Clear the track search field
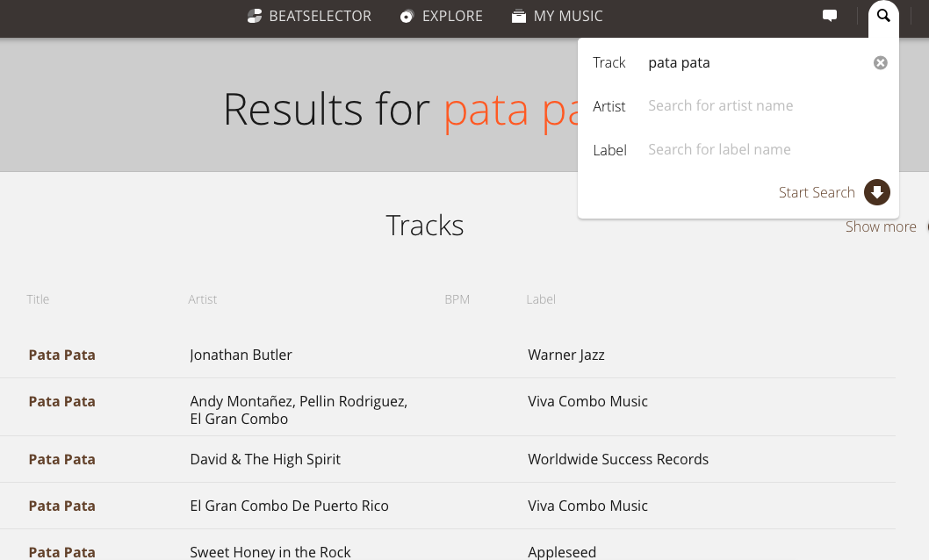This screenshot has width=929, height=560. coord(880,62)
